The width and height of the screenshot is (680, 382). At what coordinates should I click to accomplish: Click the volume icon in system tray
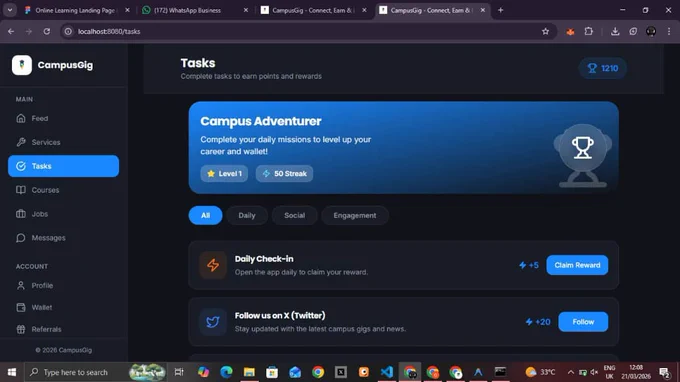594,372
